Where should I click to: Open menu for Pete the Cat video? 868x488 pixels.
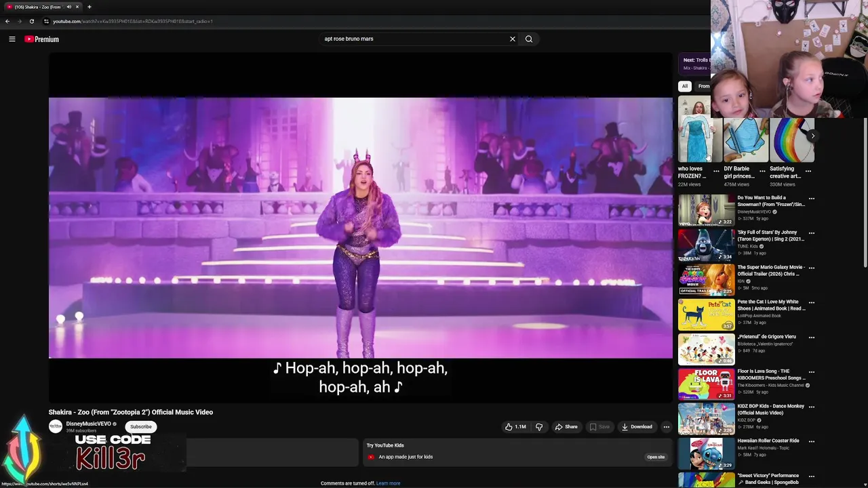click(812, 302)
